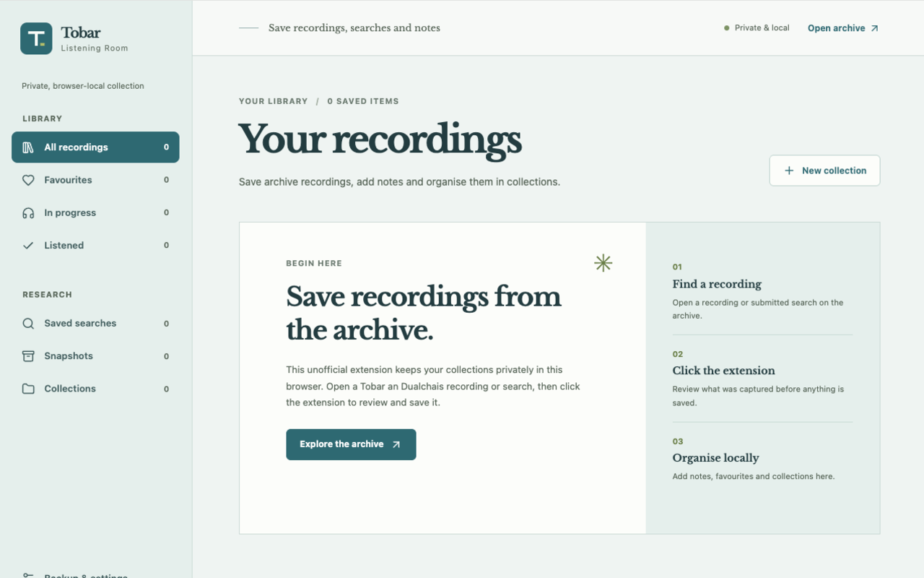This screenshot has height=578, width=924.
Task: Click the Organise locally step
Action: [762, 460]
